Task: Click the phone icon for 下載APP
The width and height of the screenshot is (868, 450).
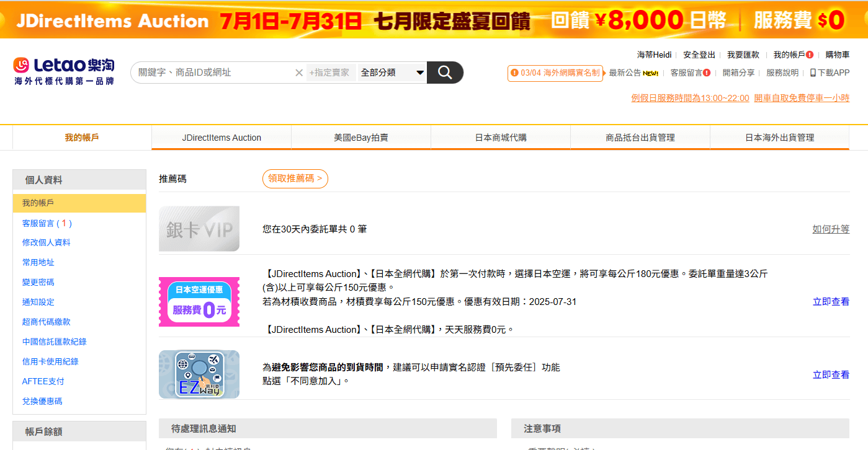Action: [x=813, y=73]
